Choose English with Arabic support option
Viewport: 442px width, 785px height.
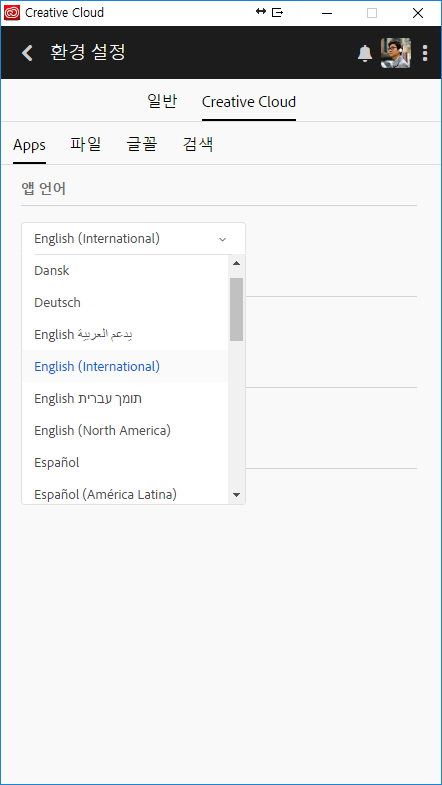pyautogui.click(x=125, y=334)
